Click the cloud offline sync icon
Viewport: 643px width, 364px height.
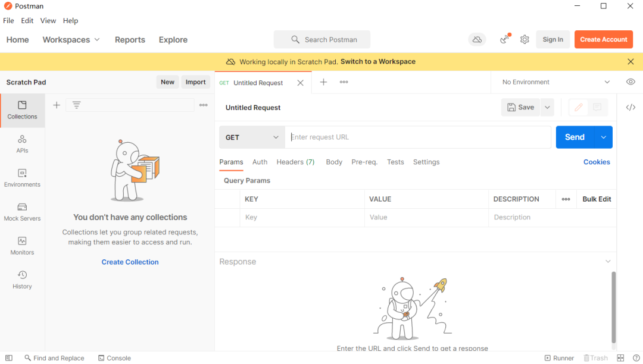click(477, 40)
